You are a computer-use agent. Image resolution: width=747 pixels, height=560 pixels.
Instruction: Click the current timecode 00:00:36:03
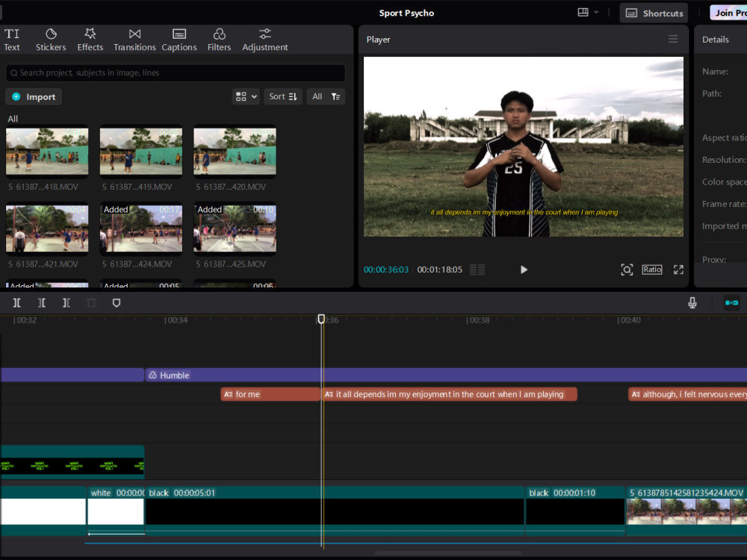pos(386,270)
